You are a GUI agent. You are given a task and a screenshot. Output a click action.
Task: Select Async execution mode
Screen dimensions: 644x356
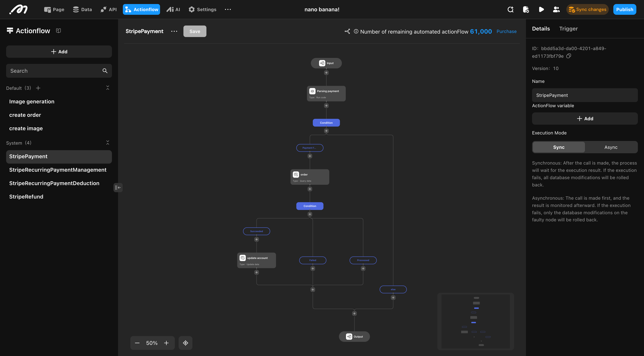coord(611,147)
